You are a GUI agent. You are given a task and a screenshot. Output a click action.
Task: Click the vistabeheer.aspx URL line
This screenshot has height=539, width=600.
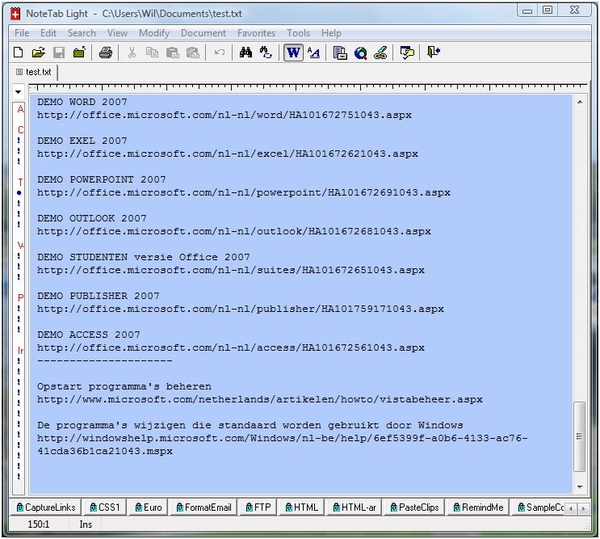click(x=260, y=399)
